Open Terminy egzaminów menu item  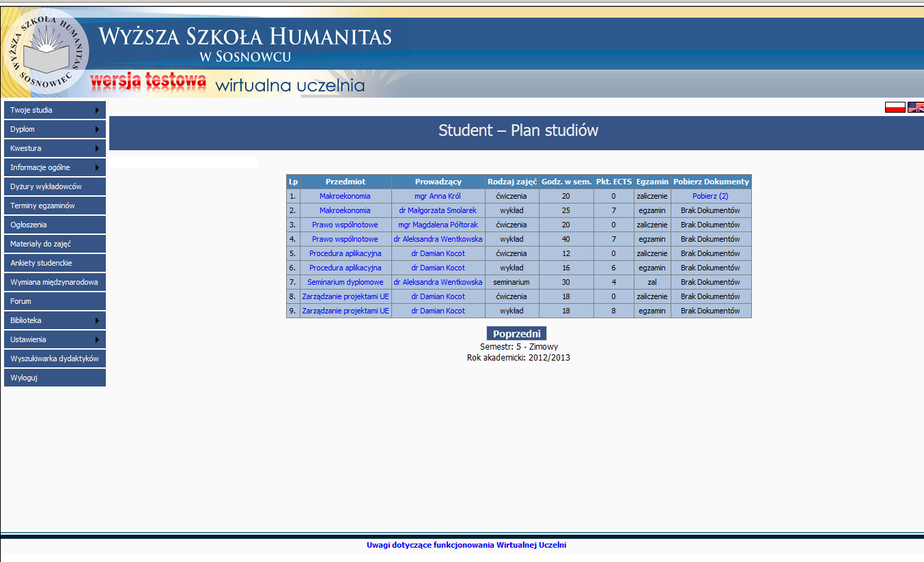(55, 206)
